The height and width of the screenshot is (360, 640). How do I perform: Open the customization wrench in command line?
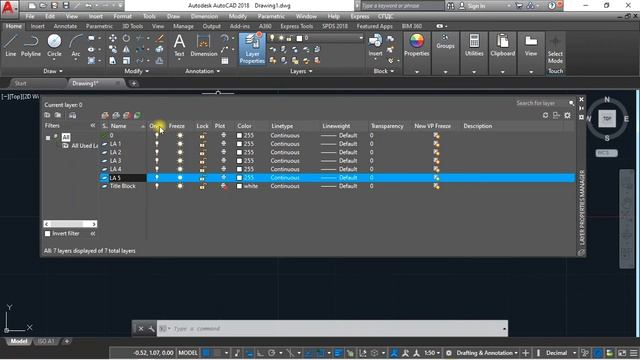[x=151, y=329]
